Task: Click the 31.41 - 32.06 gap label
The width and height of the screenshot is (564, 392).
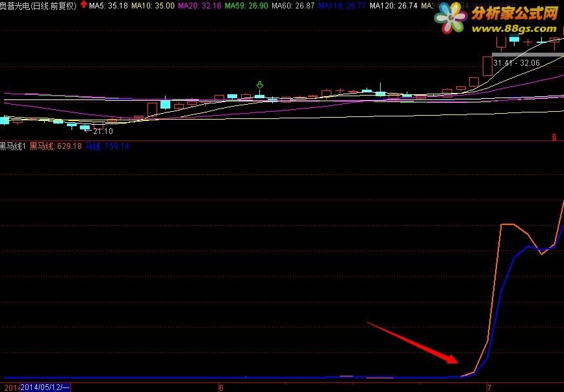Action: (x=517, y=62)
